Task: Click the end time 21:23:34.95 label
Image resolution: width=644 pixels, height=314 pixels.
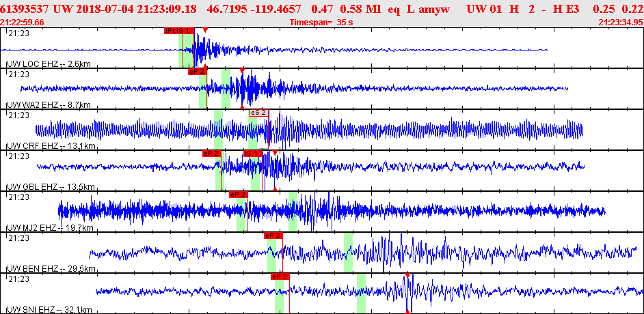Action: [620, 23]
